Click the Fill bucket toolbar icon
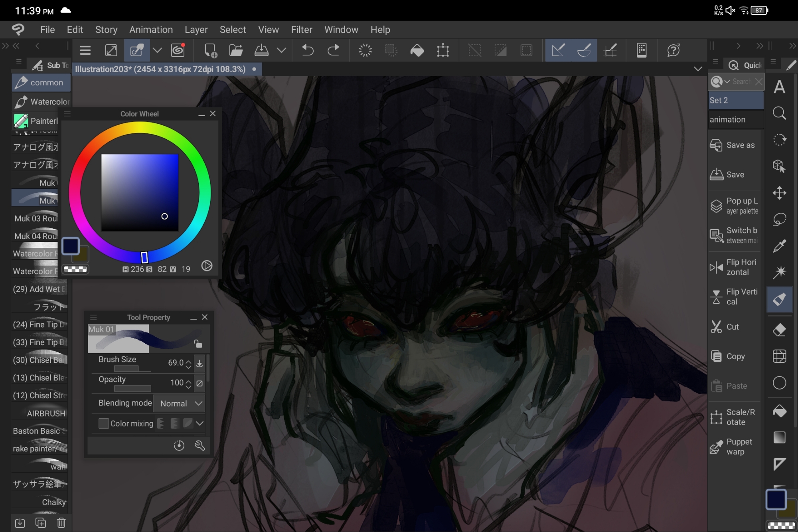This screenshot has width=798, height=532. (x=417, y=50)
